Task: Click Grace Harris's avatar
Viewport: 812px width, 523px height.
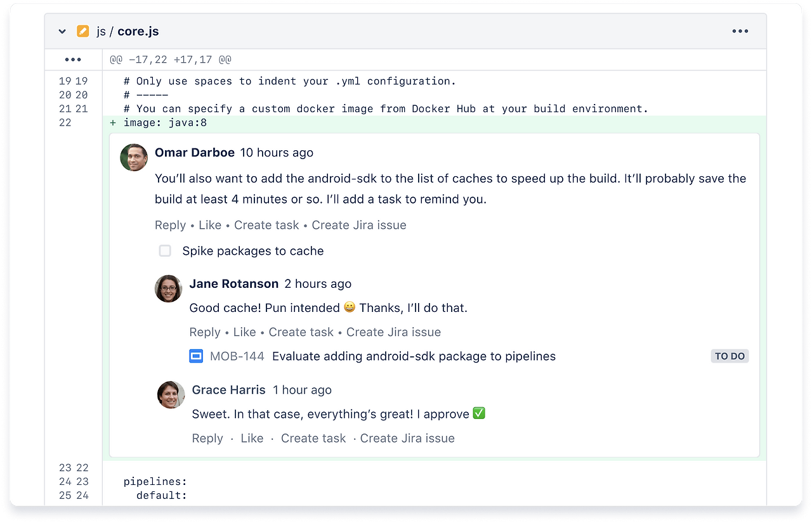Action: 170,394
